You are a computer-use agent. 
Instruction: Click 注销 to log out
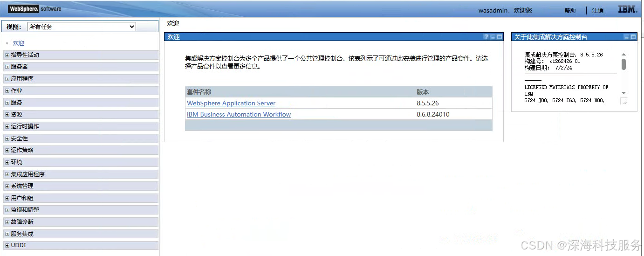(598, 11)
